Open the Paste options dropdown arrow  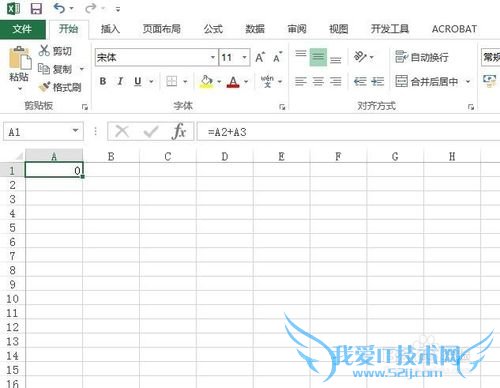(x=20, y=89)
